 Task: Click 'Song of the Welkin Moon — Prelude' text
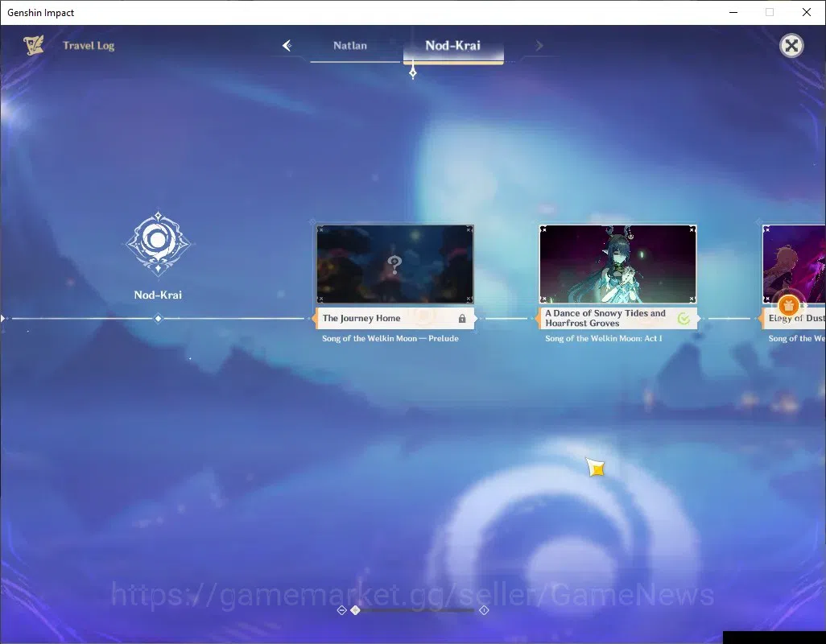(x=390, y=339)
